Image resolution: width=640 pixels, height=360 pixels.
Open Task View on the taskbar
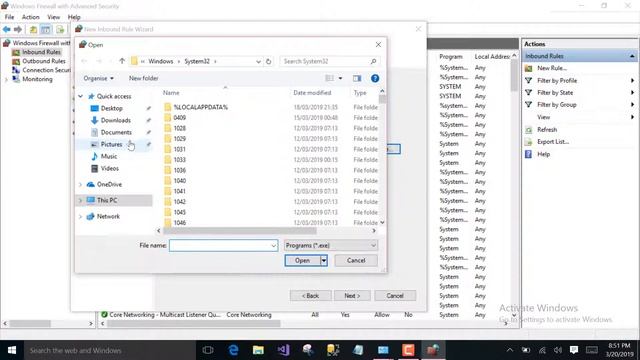208,350
